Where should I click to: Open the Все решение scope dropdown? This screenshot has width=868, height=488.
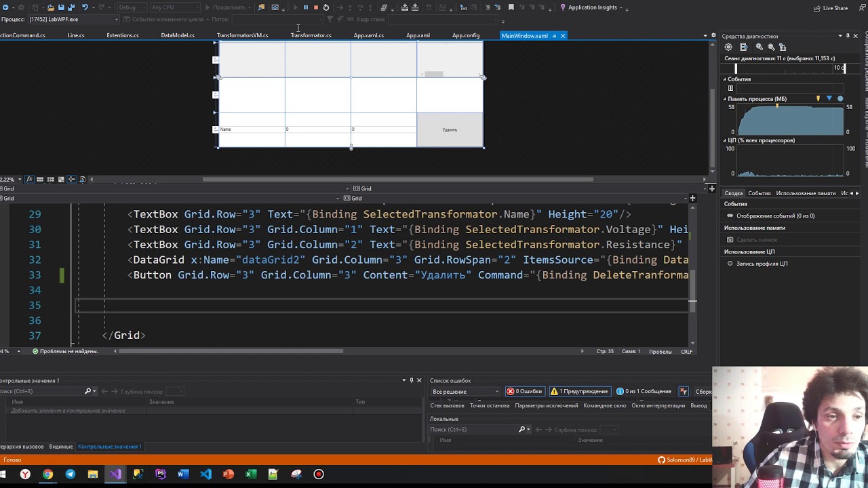click(x=465, y=391)
